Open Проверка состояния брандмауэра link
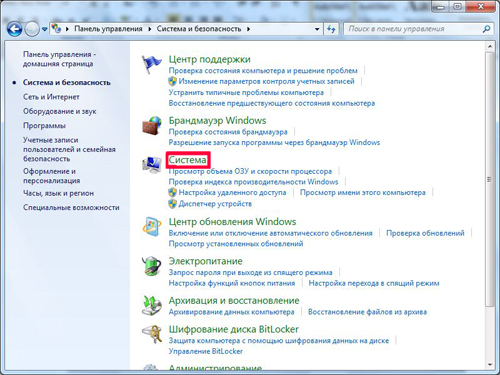 (x=228, y=132)
